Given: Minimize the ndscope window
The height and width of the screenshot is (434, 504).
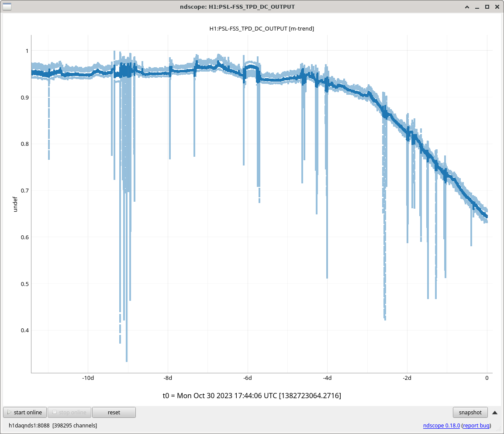Looking at the screenshot, I should (477, 7).
